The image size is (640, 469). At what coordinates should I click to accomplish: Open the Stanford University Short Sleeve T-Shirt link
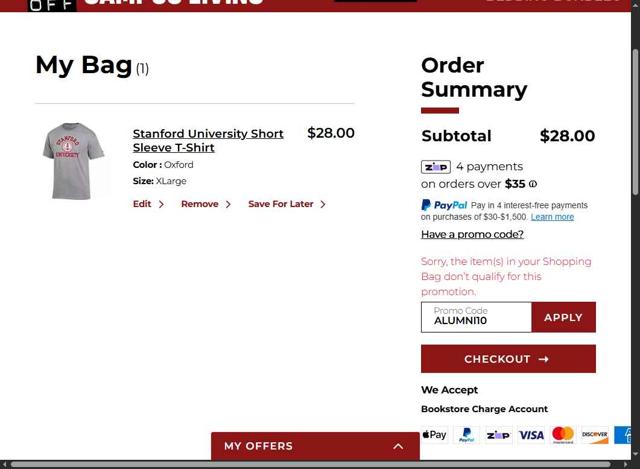click(208, 140)
